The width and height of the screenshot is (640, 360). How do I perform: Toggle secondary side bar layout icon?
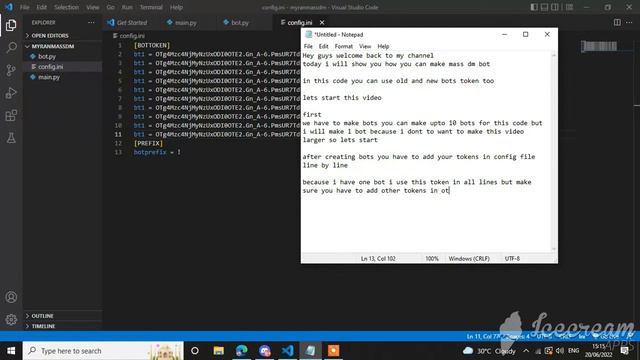click(x=555, y=7)
